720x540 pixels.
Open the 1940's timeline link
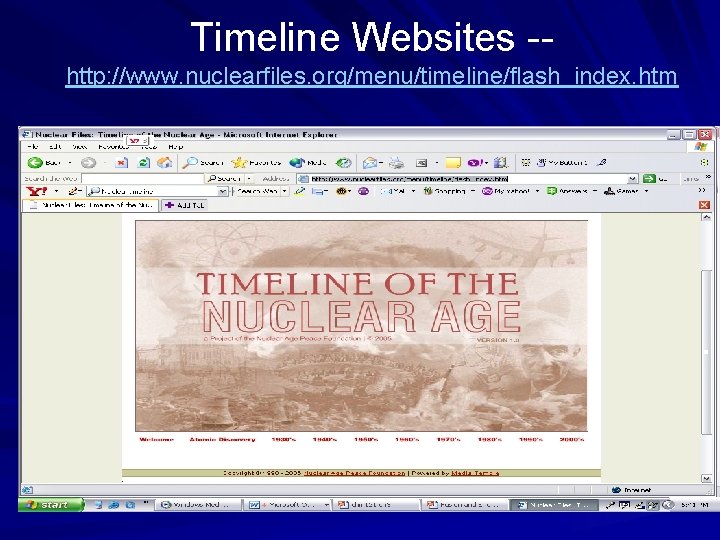pos(325,440)
